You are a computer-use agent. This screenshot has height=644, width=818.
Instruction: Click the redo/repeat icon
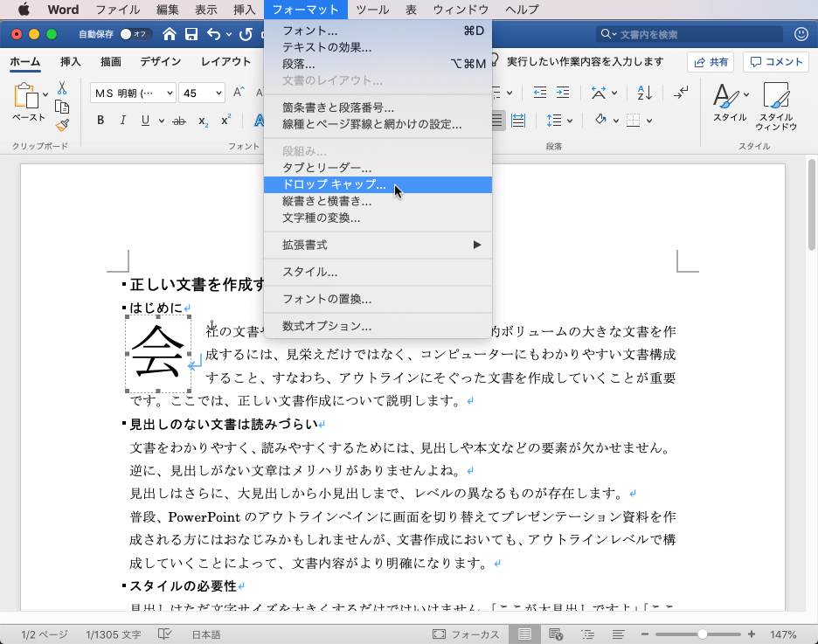[x=246, y=34]
